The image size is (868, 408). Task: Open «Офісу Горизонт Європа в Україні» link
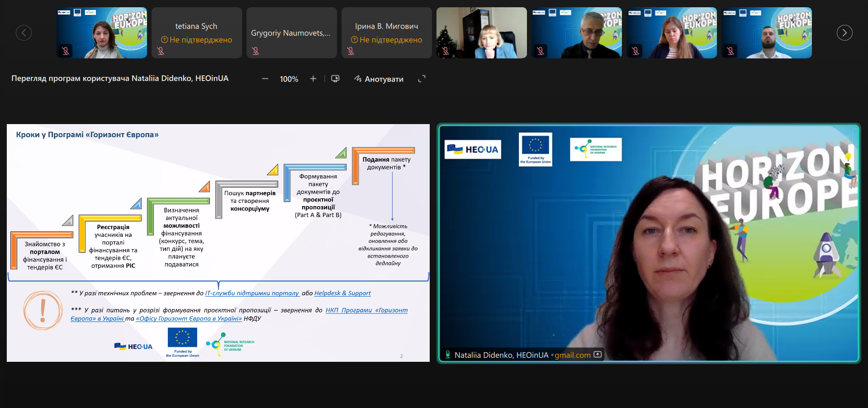[189, 318]
